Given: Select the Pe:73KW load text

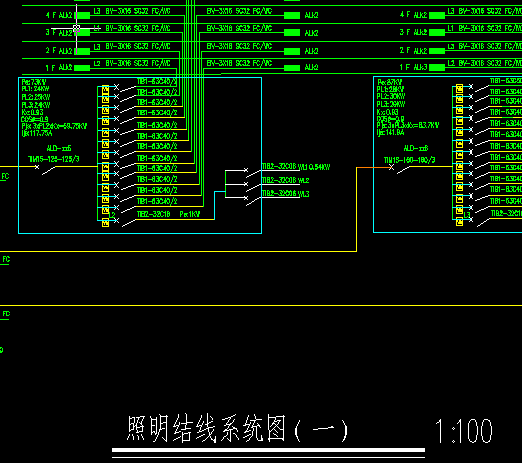Looking at the screenshot, I should pos(34,82).
